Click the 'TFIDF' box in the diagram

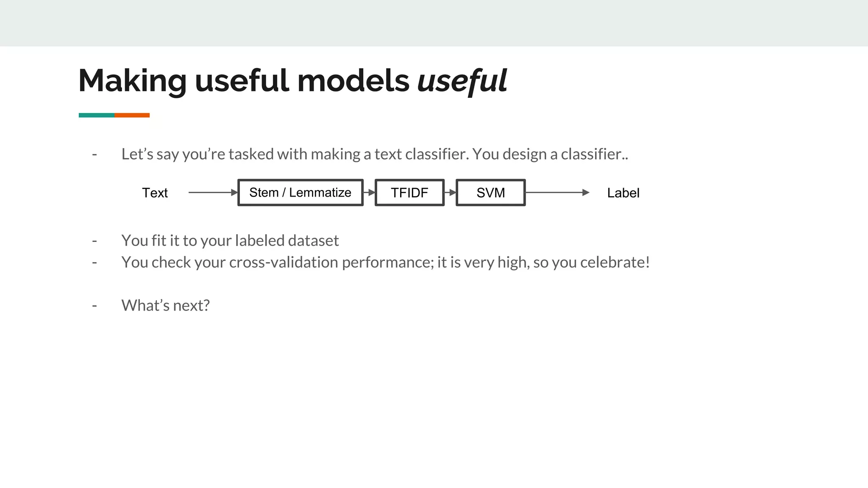409,193
